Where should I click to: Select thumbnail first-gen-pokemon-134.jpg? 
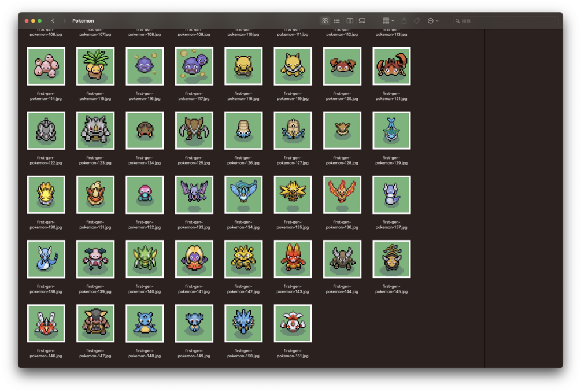pyautogui.click(x=243, y=194)
